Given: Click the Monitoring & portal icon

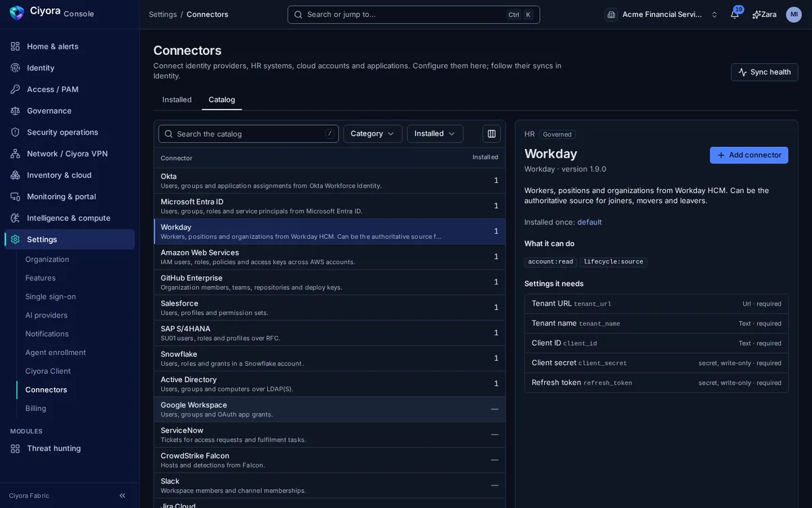Looking at the screenshot, I should [x=15, y=196].
